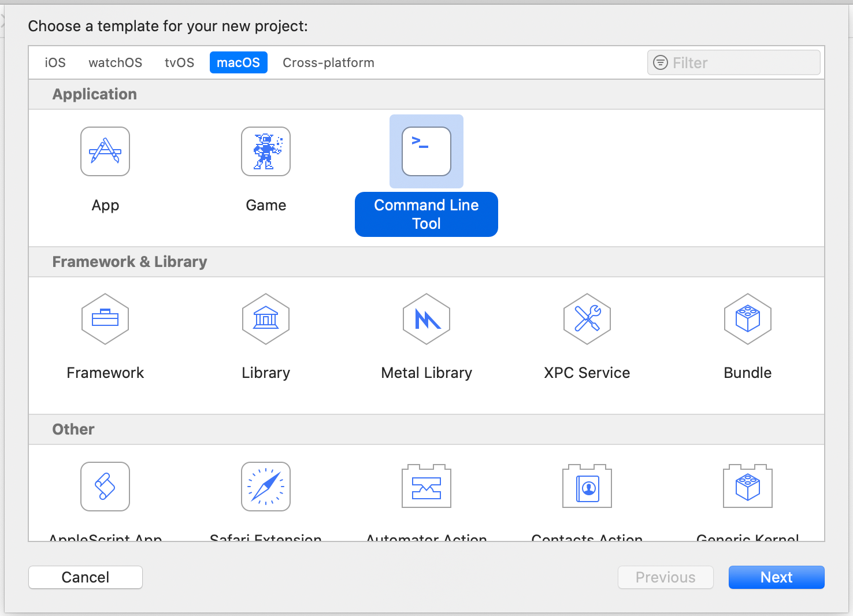Click the App template label
The image size is (853, 616).
[x=105, y=205]
